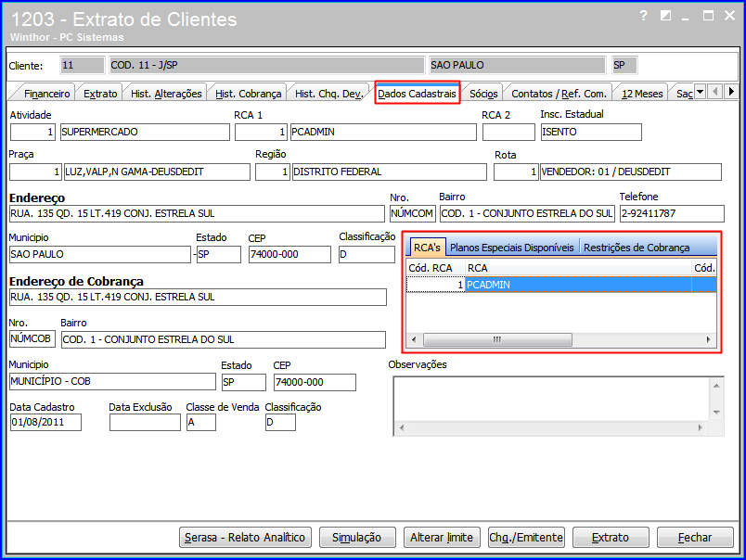Click the Simulação button
Viewport: 746px width, 560px height.
point(357,537)
